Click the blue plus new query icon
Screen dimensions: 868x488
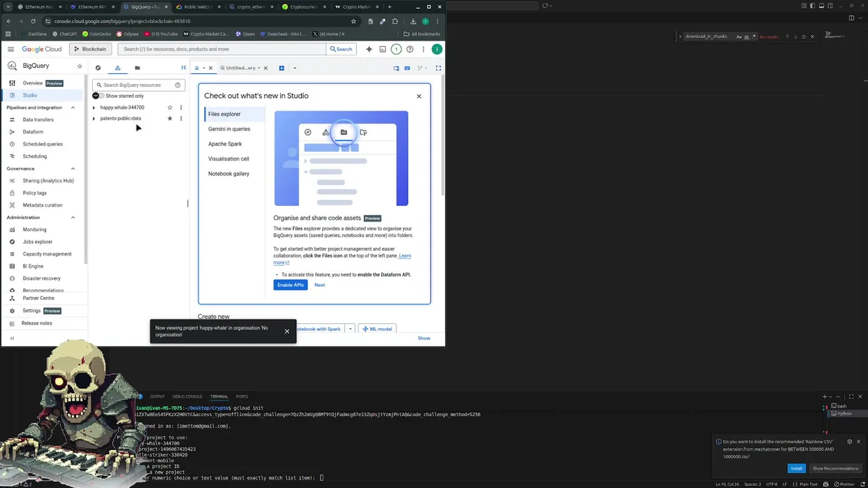pos(281,68)
